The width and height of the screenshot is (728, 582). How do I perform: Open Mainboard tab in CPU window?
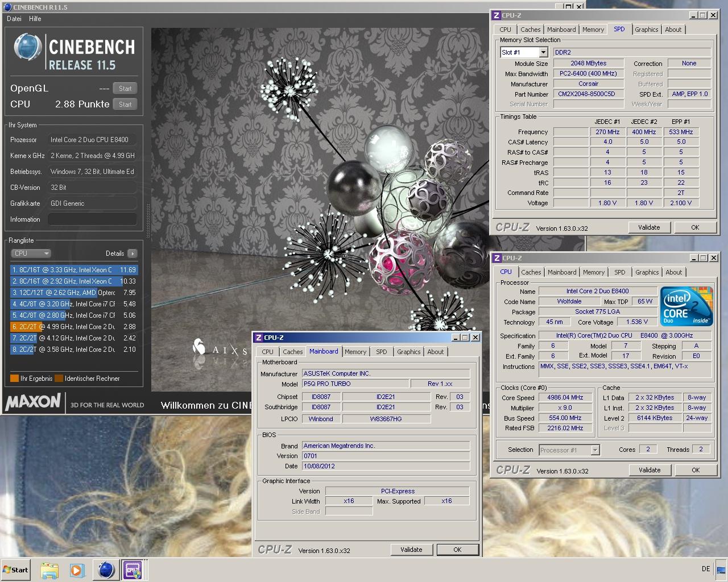(562, 272)
